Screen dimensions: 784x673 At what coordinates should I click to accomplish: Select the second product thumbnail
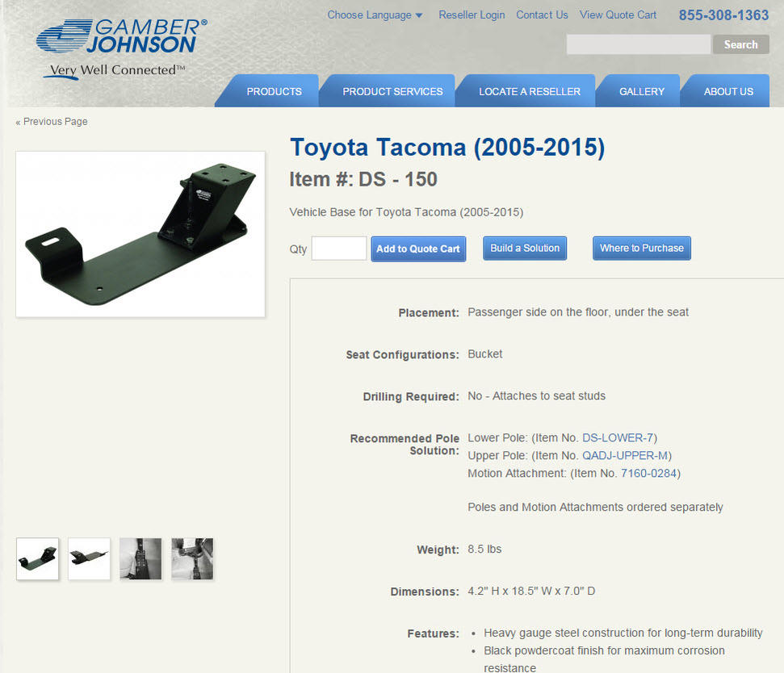[89, 558]
